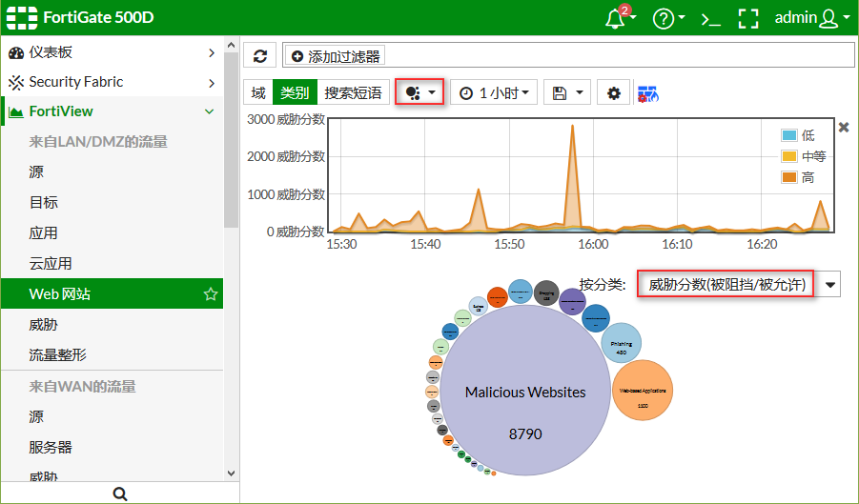Expand the 仪表板 menu

[x=212, y=52]
